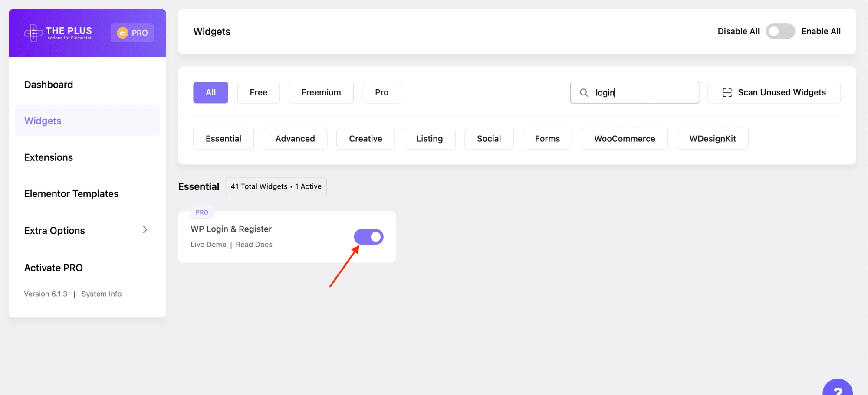
Task: Open Elementor Templates in the sidebar
Action: tap(71, 194)
